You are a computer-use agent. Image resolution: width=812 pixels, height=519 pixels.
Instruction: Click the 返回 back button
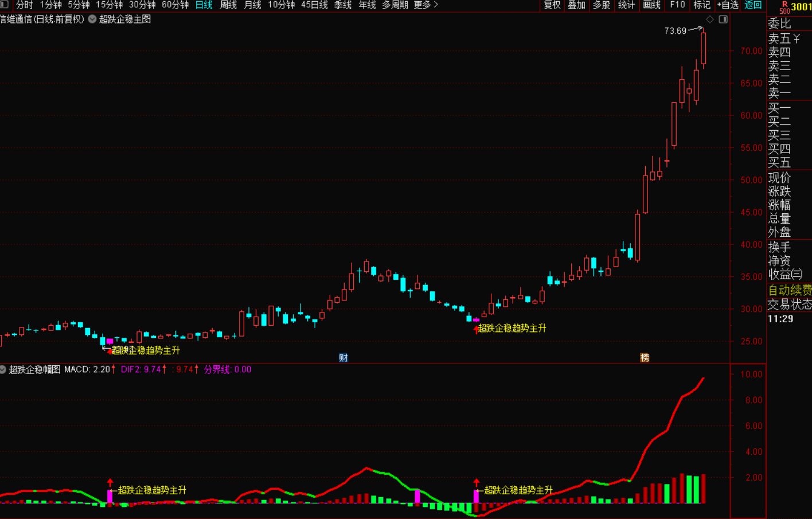pos(753,5)
